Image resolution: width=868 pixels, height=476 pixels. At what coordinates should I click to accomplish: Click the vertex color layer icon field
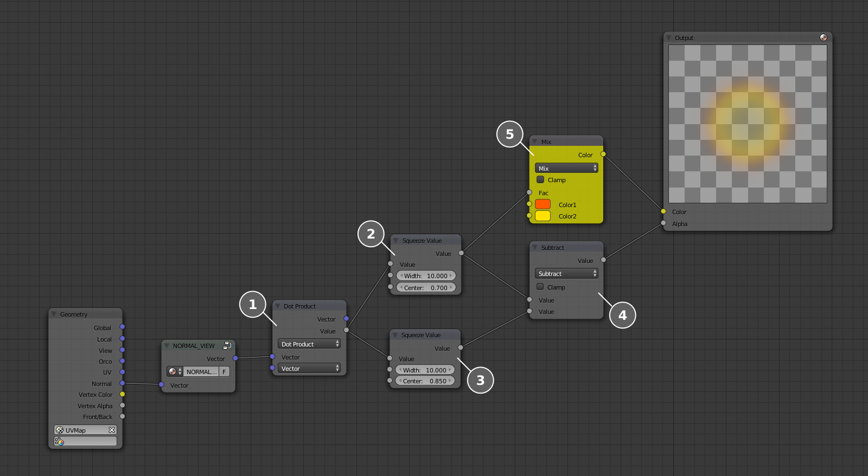(x=85, y=442)
